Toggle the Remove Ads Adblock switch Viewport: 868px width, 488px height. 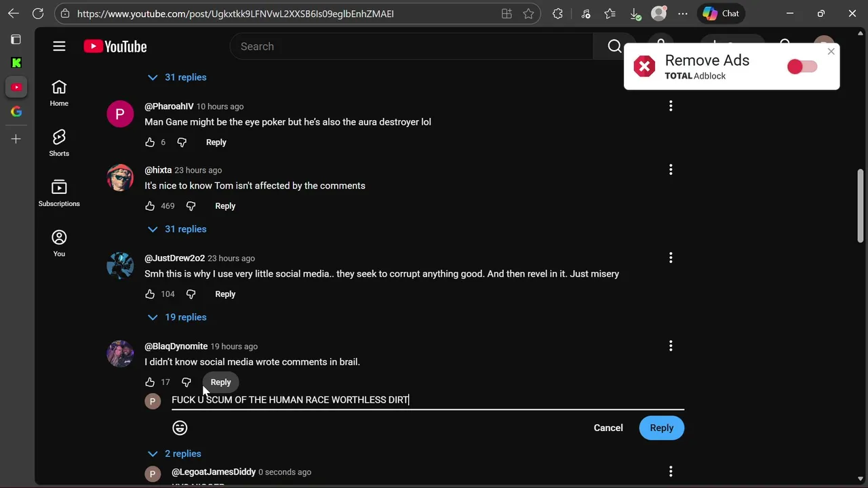point(802,66)
